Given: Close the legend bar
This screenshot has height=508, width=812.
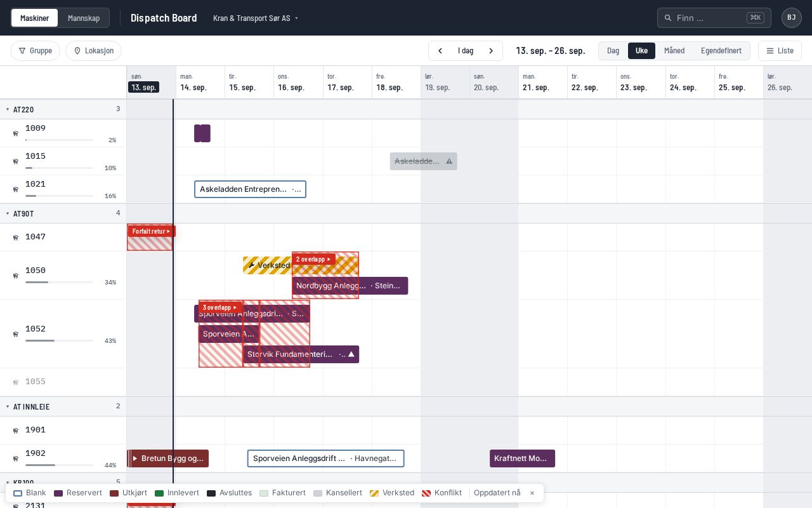Looking at the screenshot, I should coord(532,493).
